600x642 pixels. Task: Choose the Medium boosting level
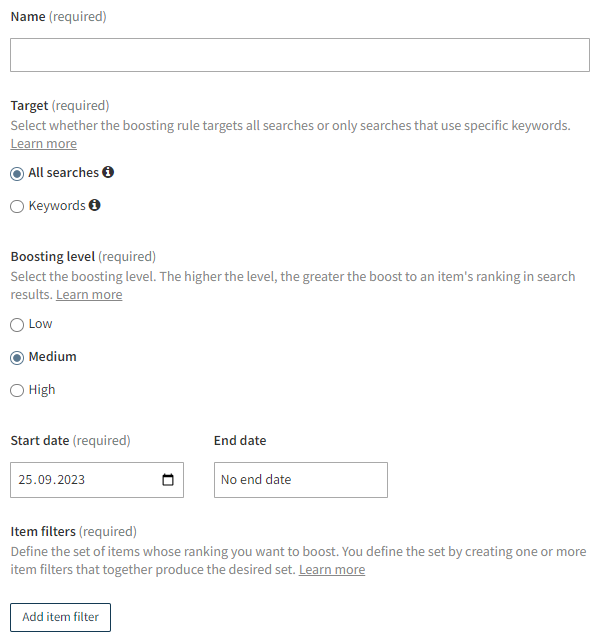[17, 357]
